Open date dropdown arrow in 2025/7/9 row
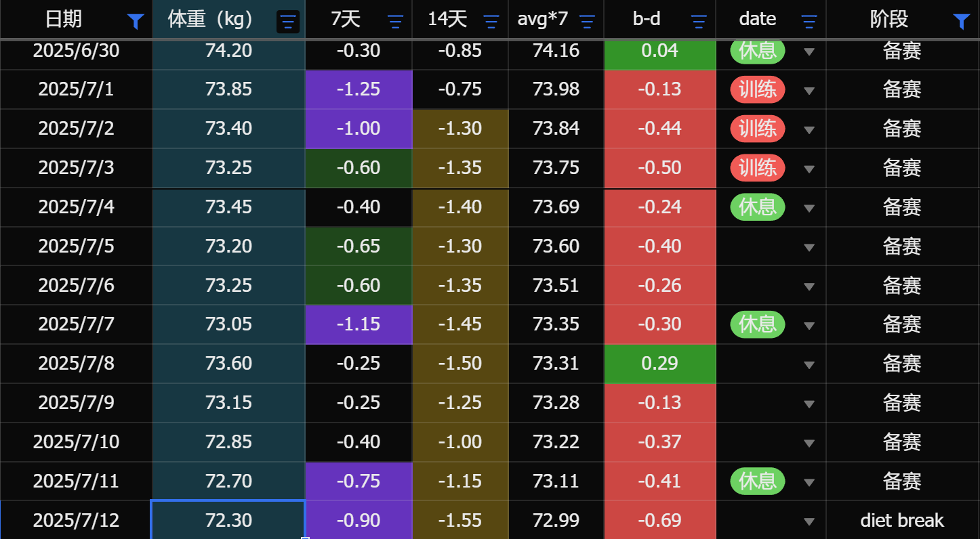The width and height of the screenshot is (980, 539). (809, 404)
